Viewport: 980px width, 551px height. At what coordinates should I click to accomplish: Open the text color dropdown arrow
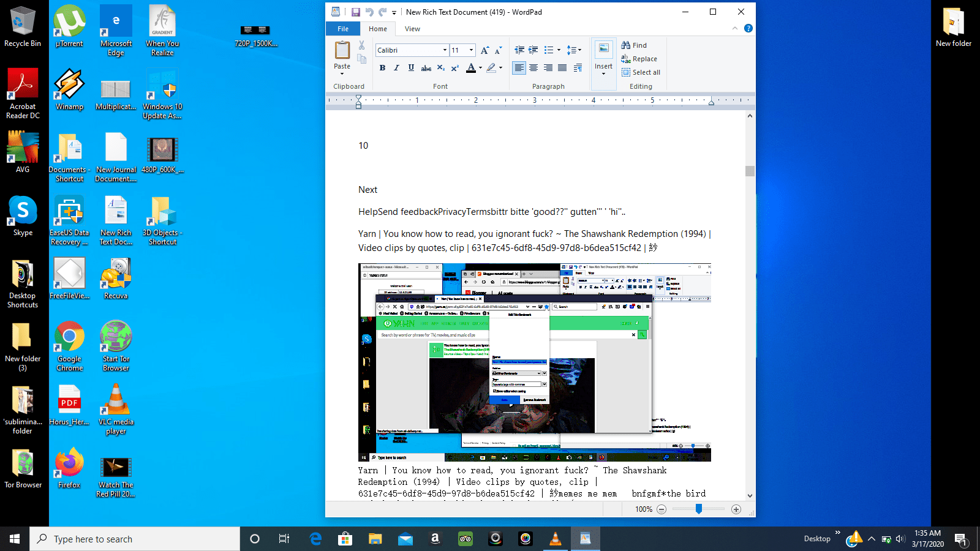pyautogui.click(x=480, y=68)
